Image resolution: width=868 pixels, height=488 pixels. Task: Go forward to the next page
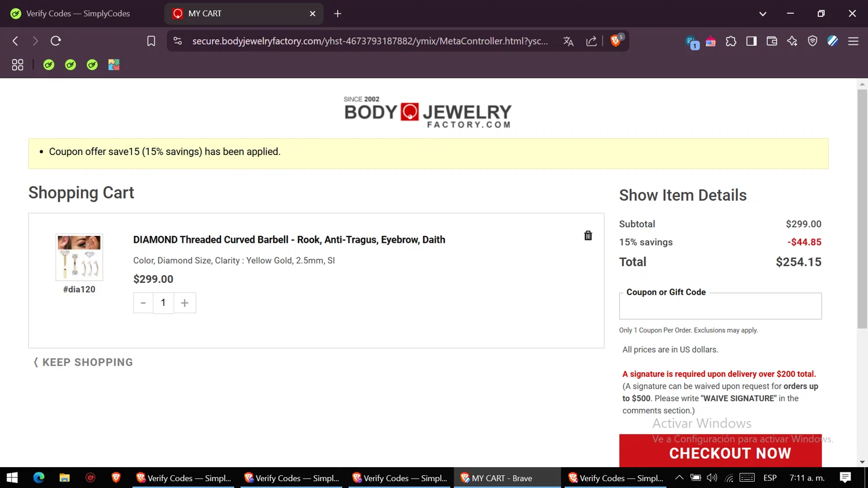pos(35,41)
